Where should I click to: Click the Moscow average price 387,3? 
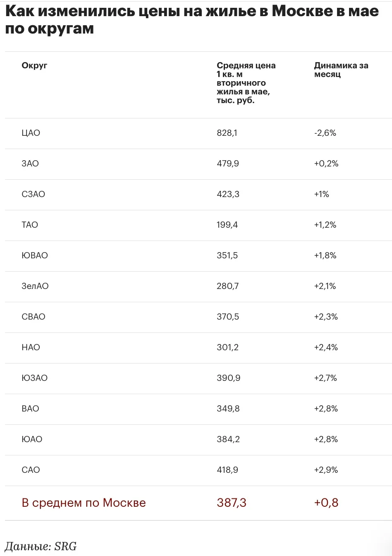(232, 503)
